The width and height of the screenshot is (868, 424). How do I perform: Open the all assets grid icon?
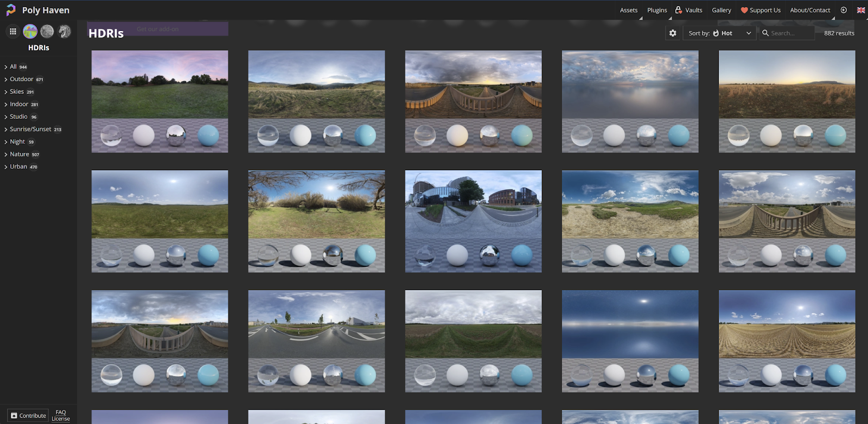(13, 31)
